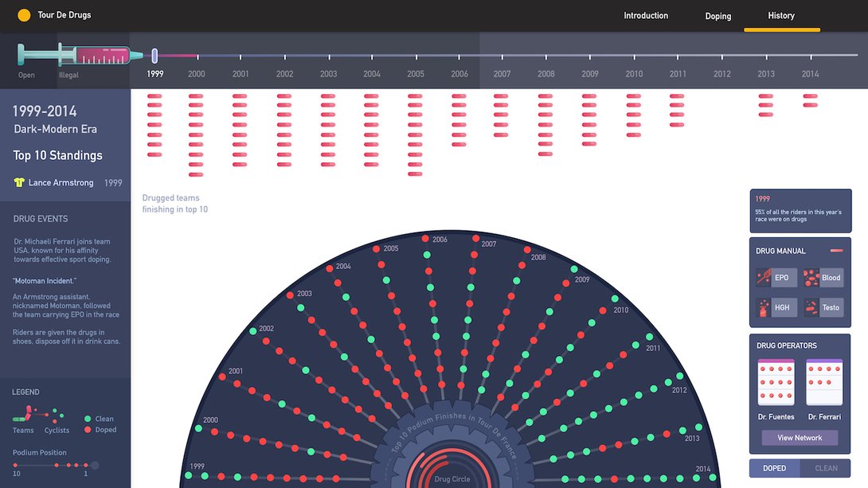868x488 pixels.
Task: Click the green Clean legend dot
Action: click(x=88, y=419)
